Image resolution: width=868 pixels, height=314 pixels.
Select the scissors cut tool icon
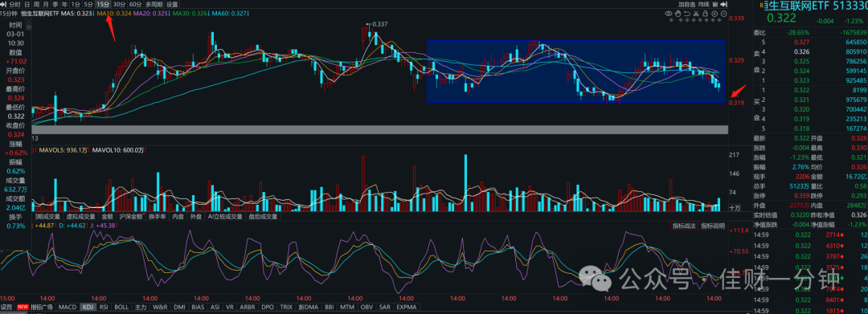click(x=696, y=14)
